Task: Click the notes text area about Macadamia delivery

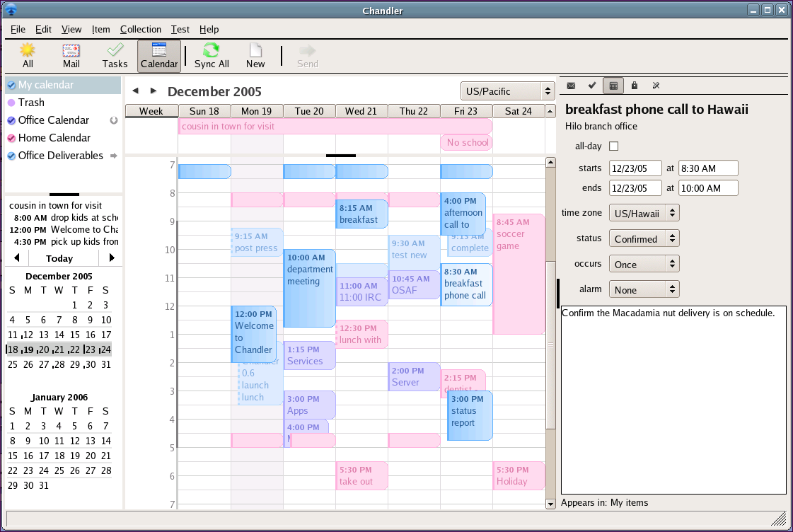Action: point(673,400)
